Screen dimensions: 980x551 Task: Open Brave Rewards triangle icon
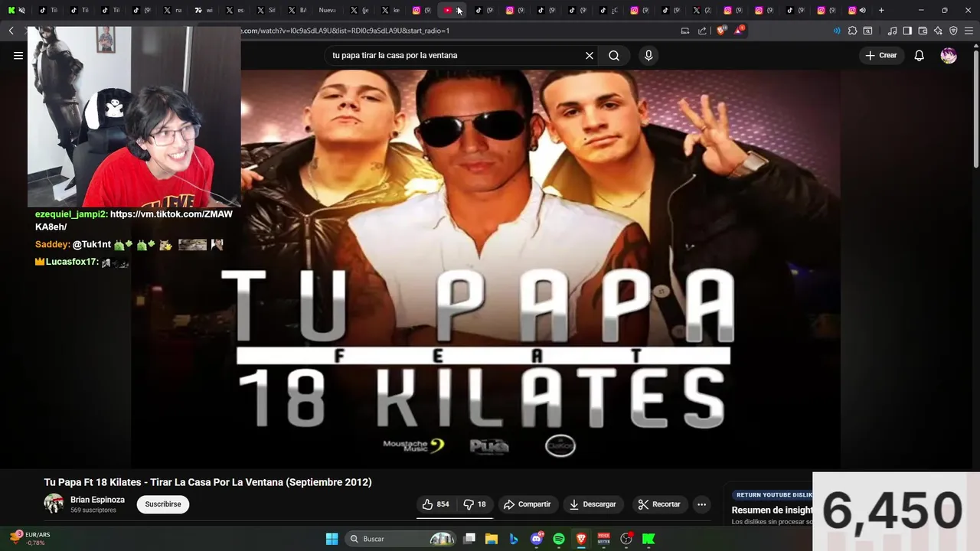(739, 31)
